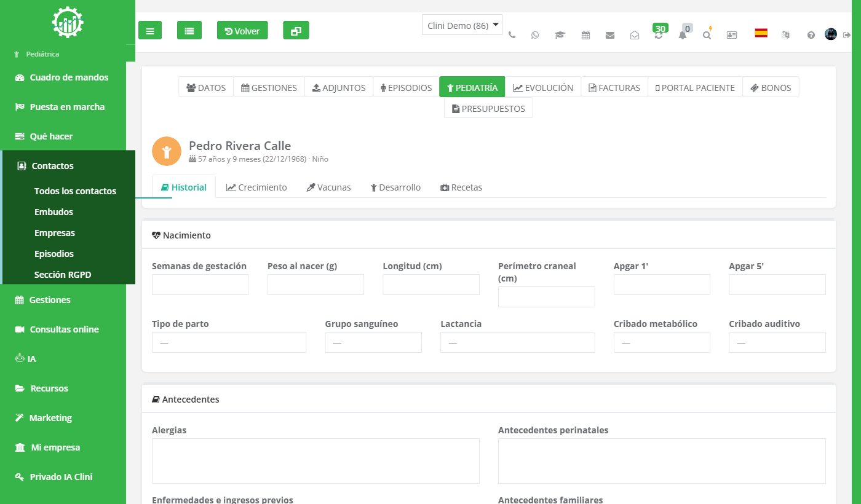The image size is (861, 504).
Task: Click the Peso al nacer input
Action: [x=315, y=285]
